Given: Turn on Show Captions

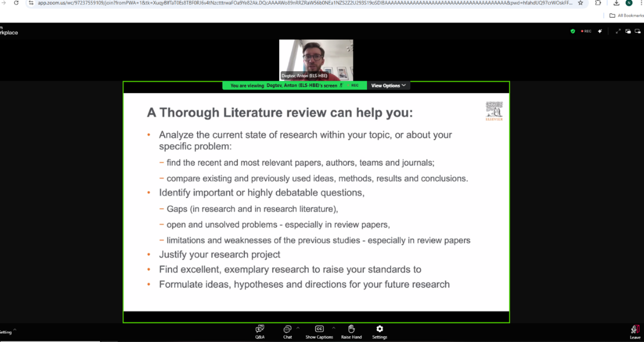Looking at the screenshot, I should click(319, 332).
